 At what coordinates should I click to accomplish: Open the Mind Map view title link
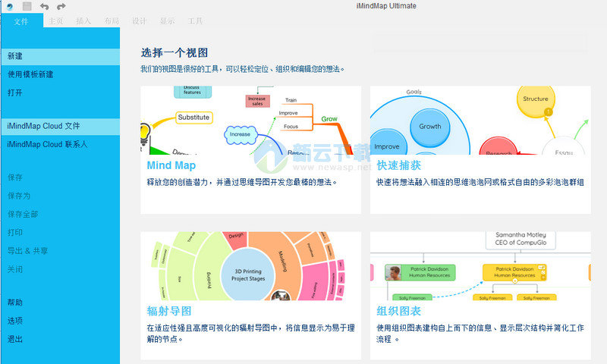tap(171, 165)
